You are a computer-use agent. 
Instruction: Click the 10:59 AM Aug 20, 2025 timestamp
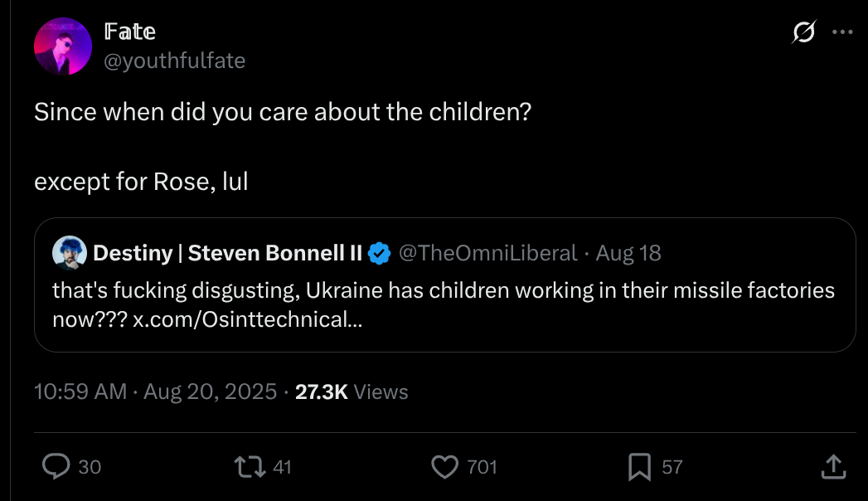pyautogui.click(x=156, y=392)
